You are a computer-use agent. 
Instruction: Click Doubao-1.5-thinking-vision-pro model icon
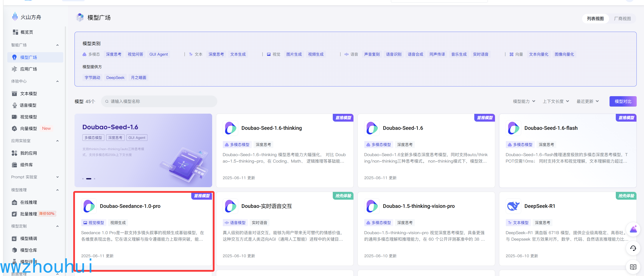[372, 206]
